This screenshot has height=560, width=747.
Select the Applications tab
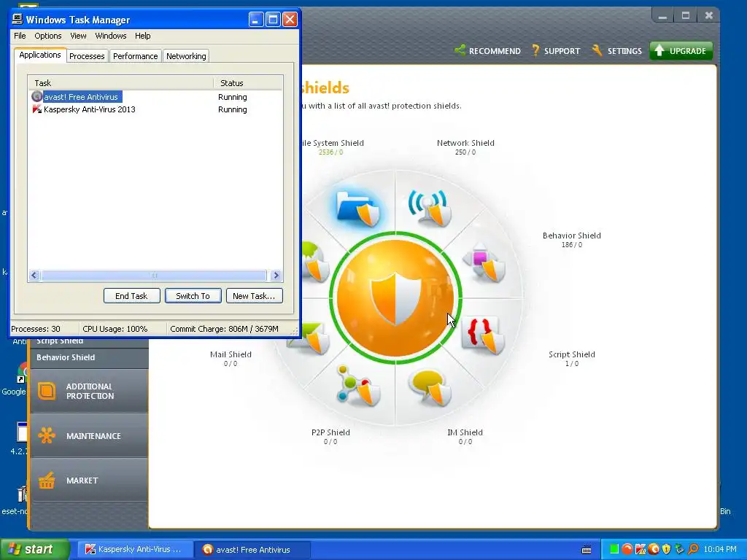coord(40,55)
